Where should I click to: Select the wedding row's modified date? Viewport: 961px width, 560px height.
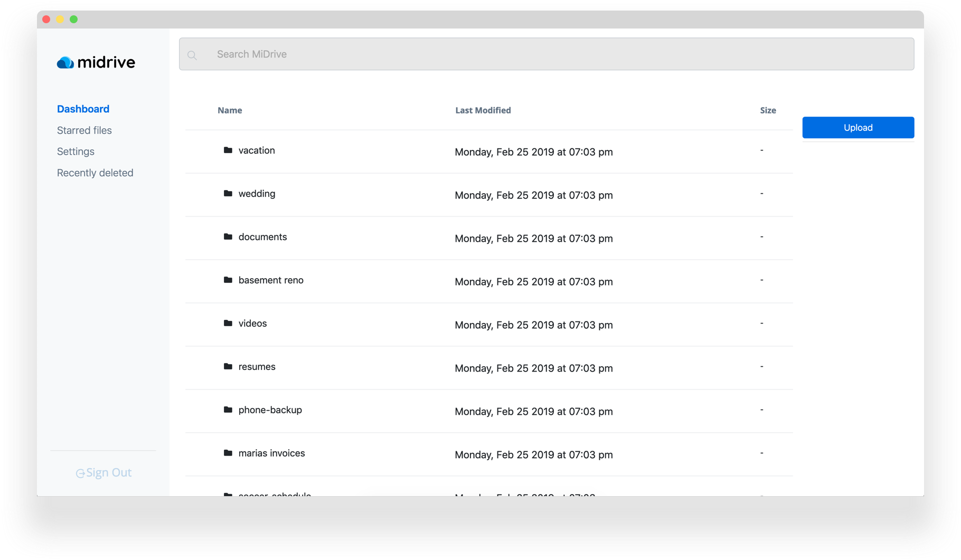coord(534,195)
